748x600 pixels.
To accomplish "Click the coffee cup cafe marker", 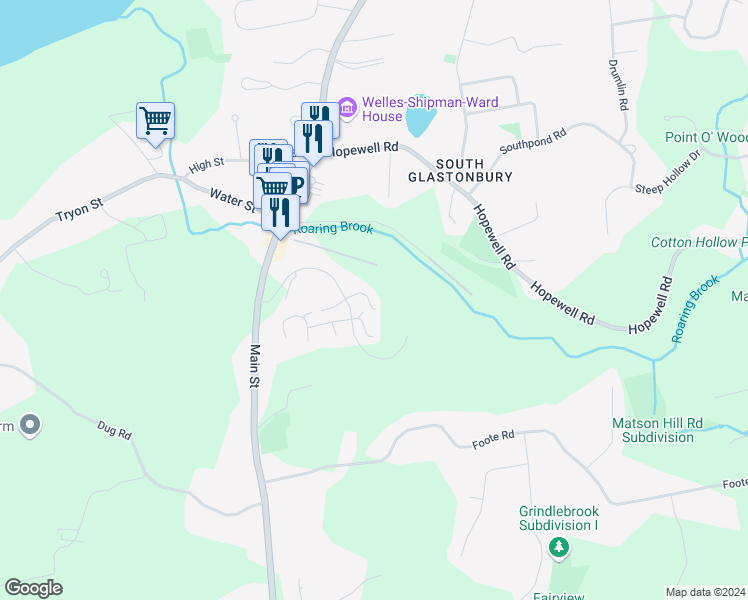I will tap(299, 184).
